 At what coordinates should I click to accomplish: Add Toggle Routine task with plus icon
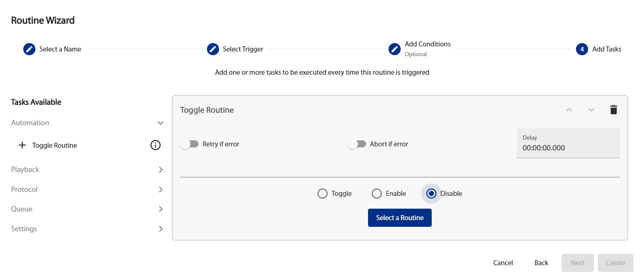pos(22,145)
